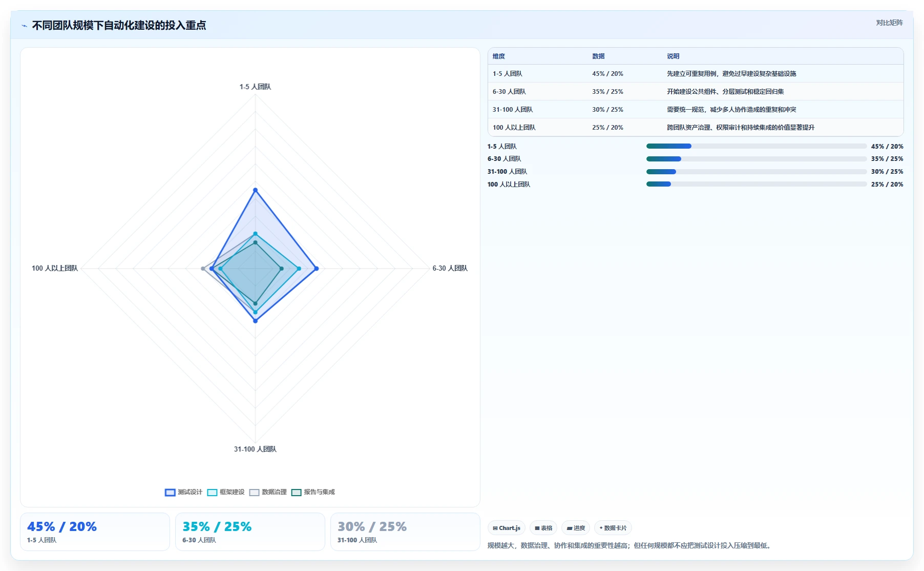The height and width of the screenshot is (571, 924).
Task: Click the 数据卡片 tag chip
Action: (613, 528)
